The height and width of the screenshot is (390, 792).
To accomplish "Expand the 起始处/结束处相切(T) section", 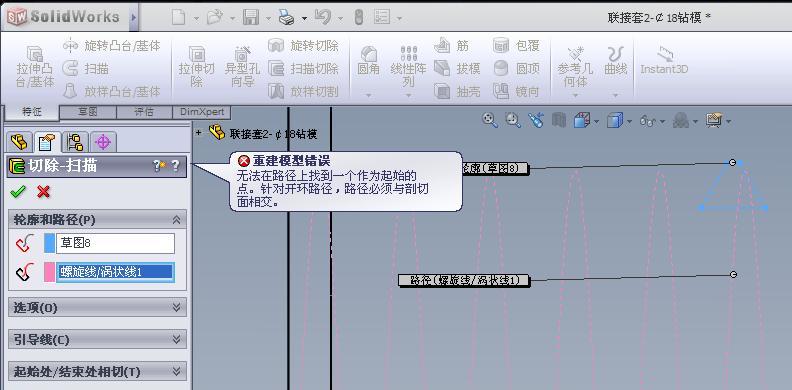I will (x=176, y=372).
